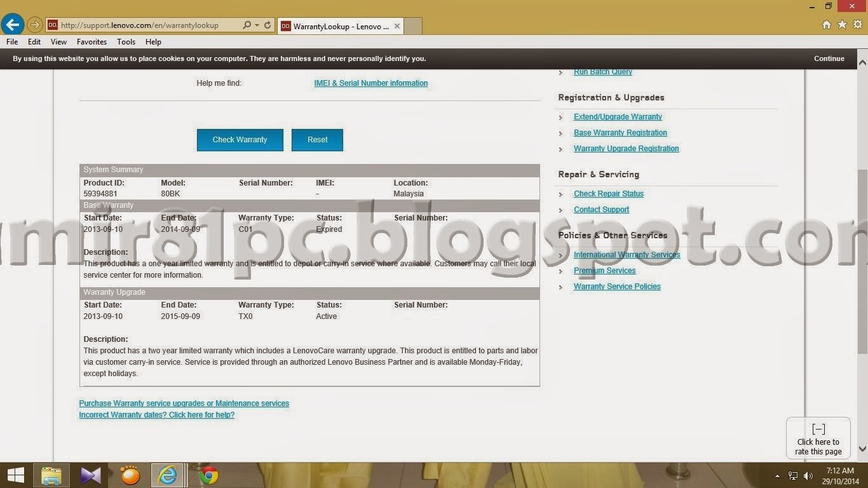The image size is (868, 488).
Task: Click Incorrect Warranty dates help link
Action: point(156,415)
